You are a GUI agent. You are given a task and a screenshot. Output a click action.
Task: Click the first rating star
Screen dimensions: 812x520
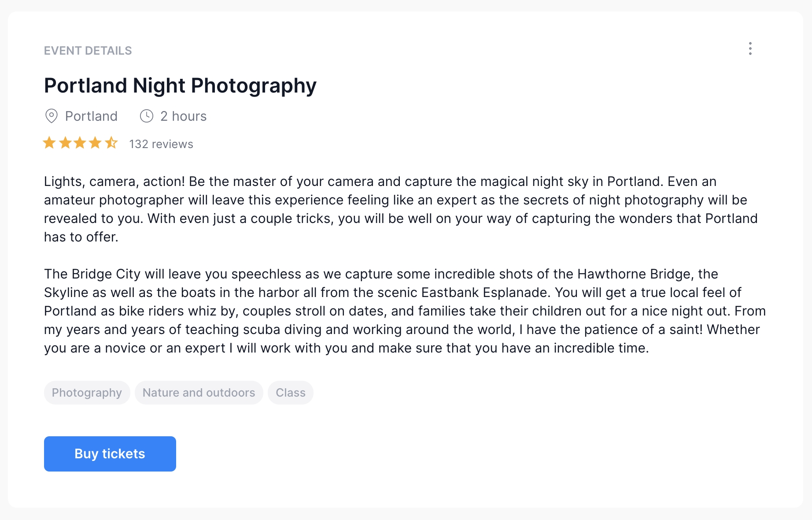[x=49, y=143]
